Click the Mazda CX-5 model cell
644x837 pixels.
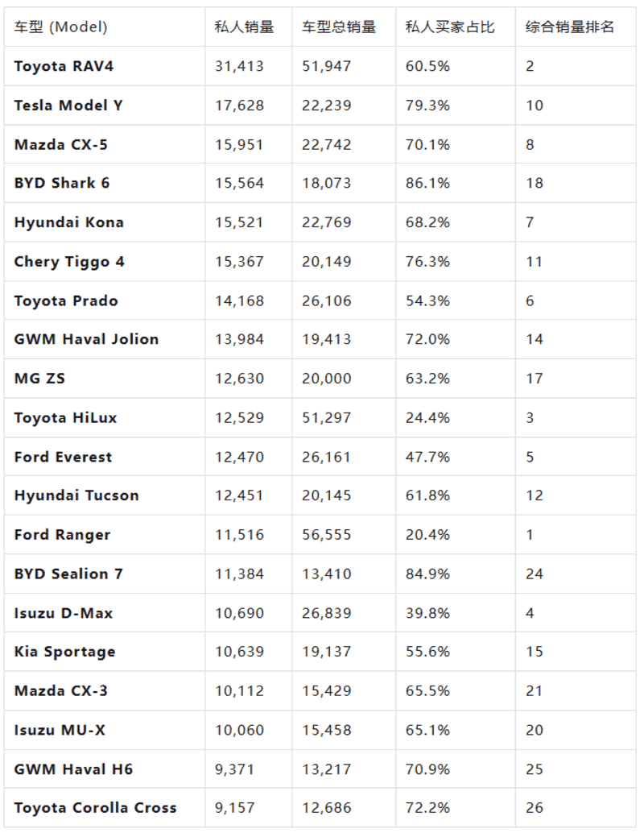tap(60, 145)
